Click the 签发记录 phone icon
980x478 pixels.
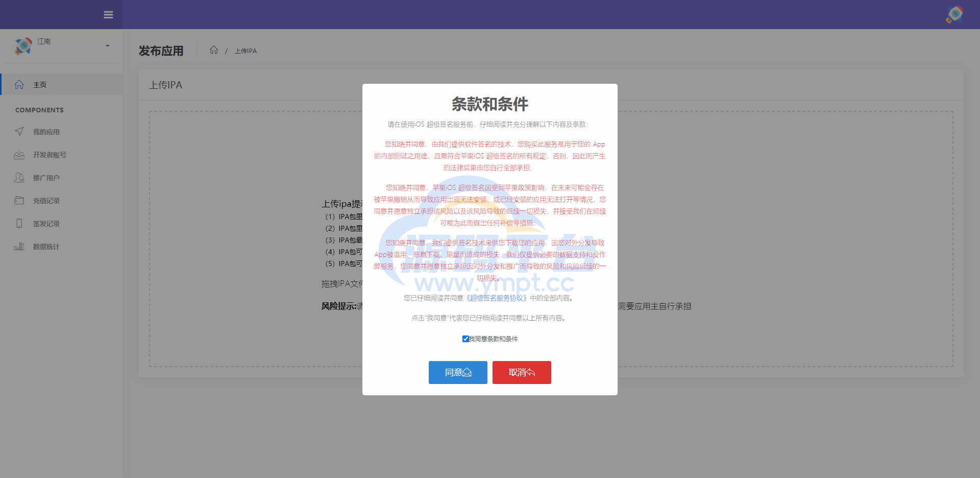pyautogui.click(x=19, y=224)
